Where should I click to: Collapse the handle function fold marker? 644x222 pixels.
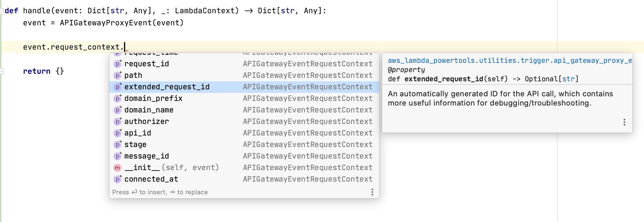2,11
